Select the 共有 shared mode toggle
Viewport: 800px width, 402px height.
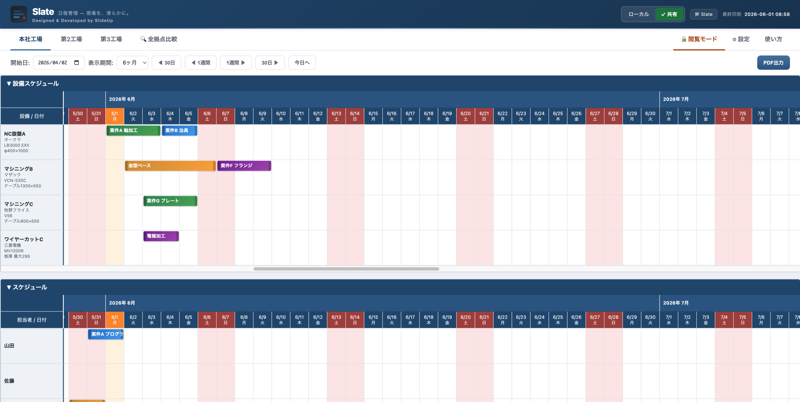coord(669,14)
